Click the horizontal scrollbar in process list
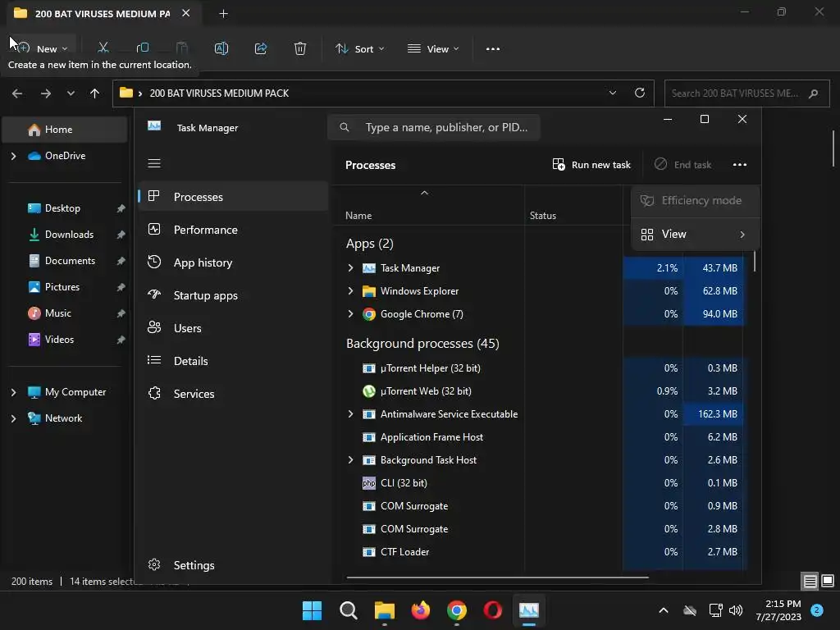Viewport: 840px width, 630px height. (x=497, y=577)
